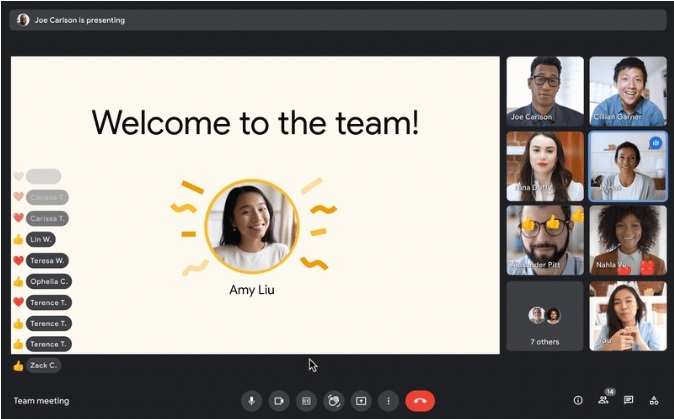This screenshot has height=419, width=674.
Task: Open meeting details info icon
Action: [578, 401]
